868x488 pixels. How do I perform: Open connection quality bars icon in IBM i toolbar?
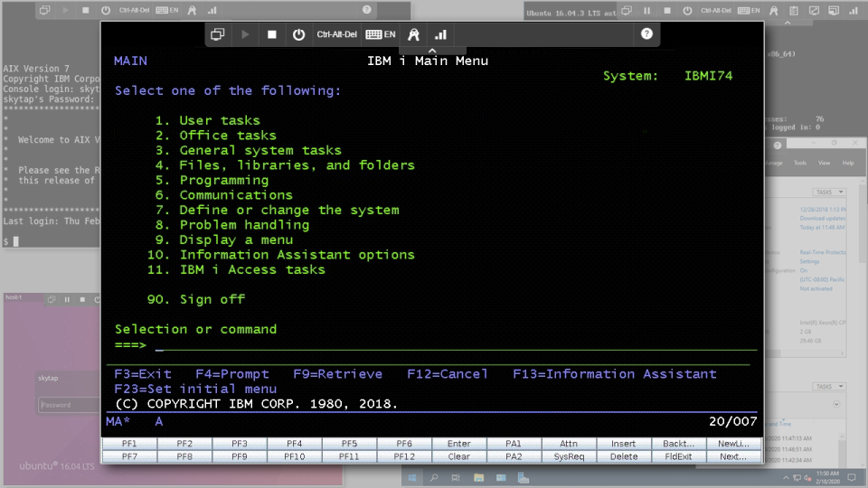440,34
